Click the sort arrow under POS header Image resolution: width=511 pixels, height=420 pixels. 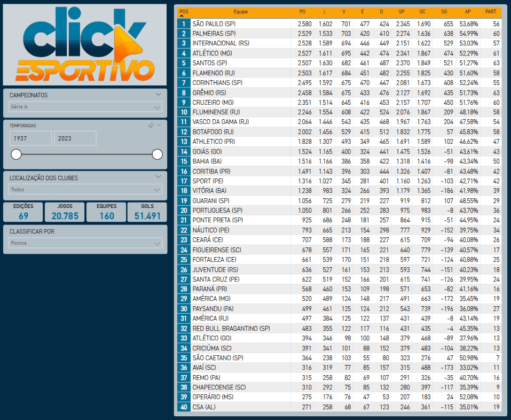click(184, 16)
